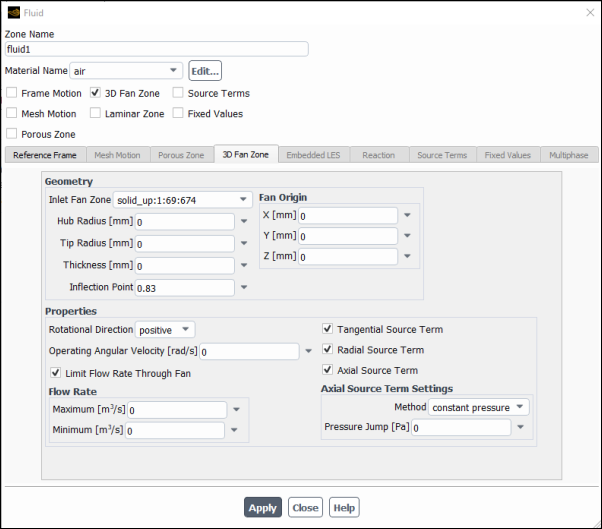Enable the Source Terms checkbox
The height and width of the screenshot is (529, 602).
178,93
